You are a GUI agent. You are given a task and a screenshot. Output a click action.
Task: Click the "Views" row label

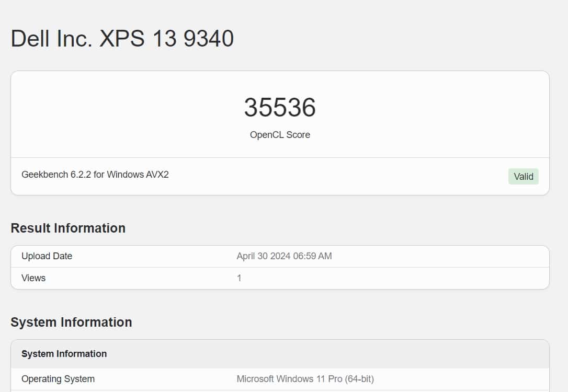(x=33, y=278)
